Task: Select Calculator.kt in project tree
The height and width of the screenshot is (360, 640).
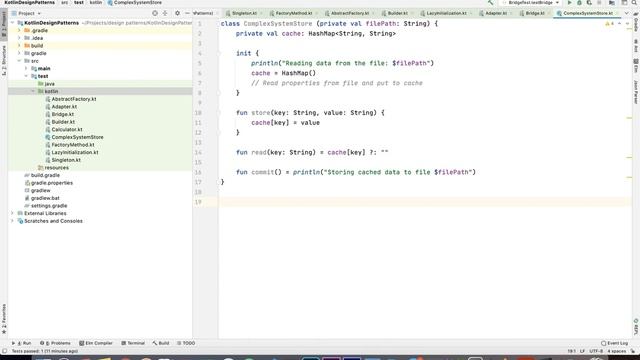Action: tap(67, 129)
